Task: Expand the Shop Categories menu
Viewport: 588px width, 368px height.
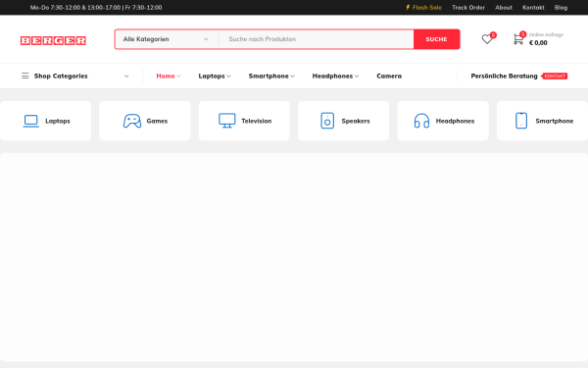Action: click(x=75, y=76)
